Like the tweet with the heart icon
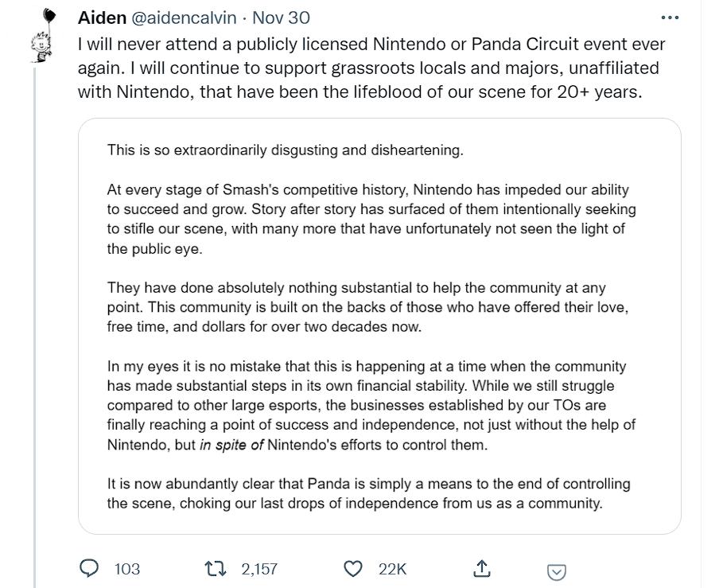This screenshot has height=588, width=719. pyautogui.click(x=353, y=569)
